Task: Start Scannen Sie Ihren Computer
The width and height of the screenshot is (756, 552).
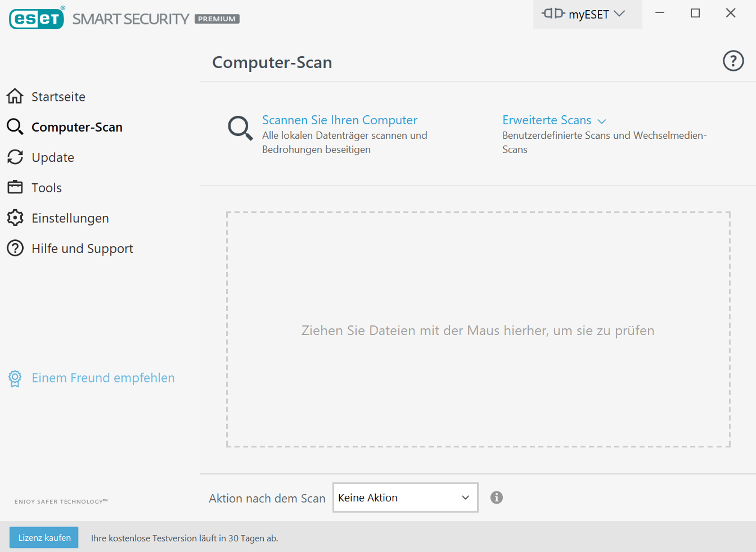Action: [x=339, y=120]
